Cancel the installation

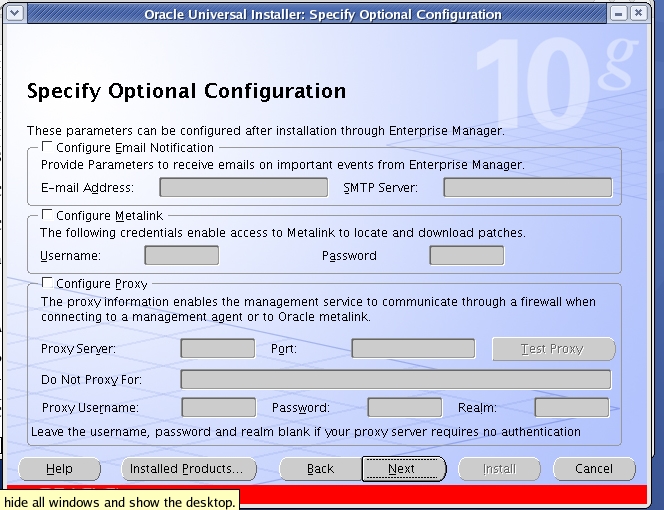pos(594,469)
